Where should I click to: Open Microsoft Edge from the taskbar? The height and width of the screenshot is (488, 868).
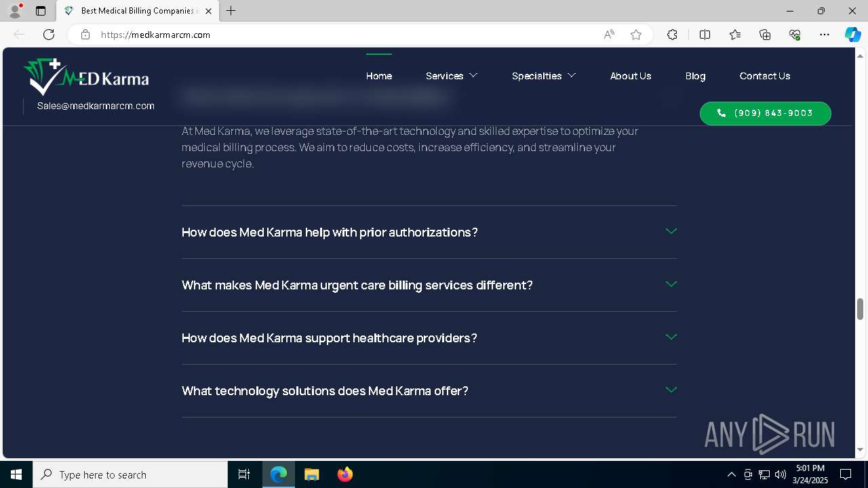(x=279, y=474)
